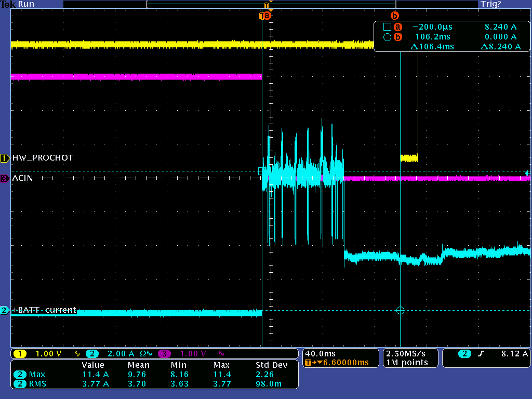Screen dimensions: 532x399
Task: Click trigger rising edge slope icon
Action: pos(481,354)
